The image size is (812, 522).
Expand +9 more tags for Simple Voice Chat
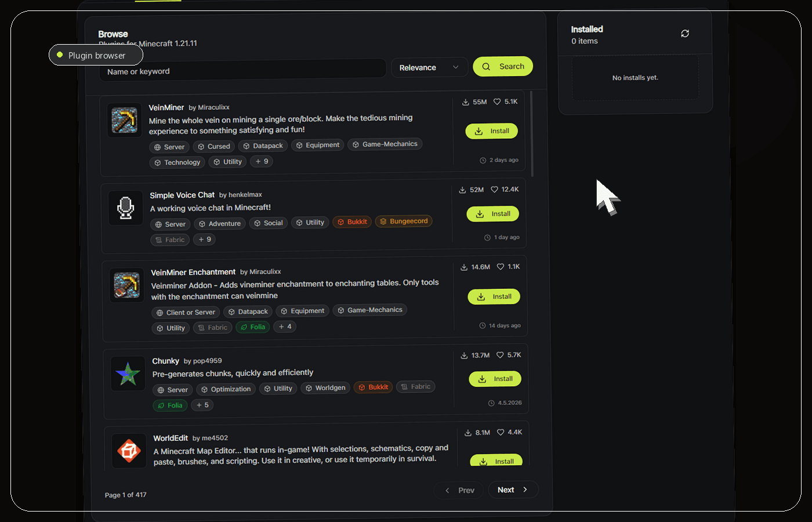[204, 239]
